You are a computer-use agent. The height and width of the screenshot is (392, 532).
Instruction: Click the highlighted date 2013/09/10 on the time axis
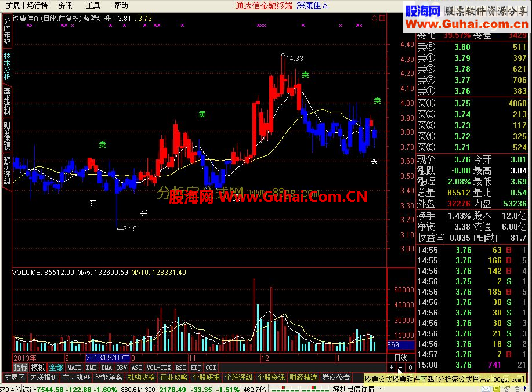[107, 358]
